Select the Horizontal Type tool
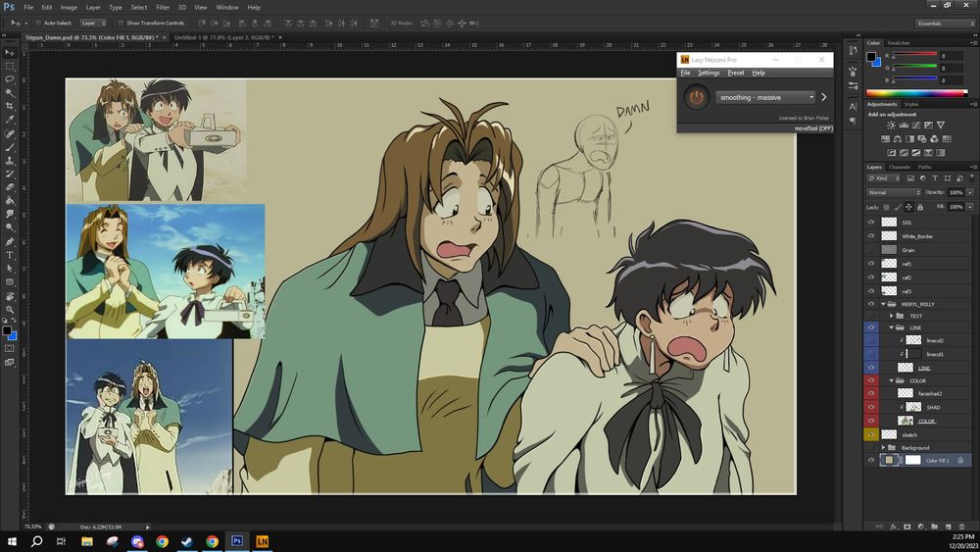 click(x=10, y=255)
